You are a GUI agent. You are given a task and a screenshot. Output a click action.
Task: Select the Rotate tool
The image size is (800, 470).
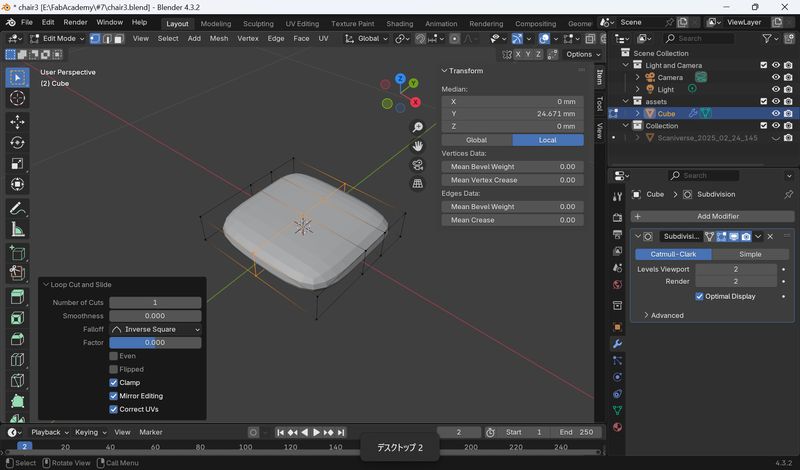[x=17, y=142]
